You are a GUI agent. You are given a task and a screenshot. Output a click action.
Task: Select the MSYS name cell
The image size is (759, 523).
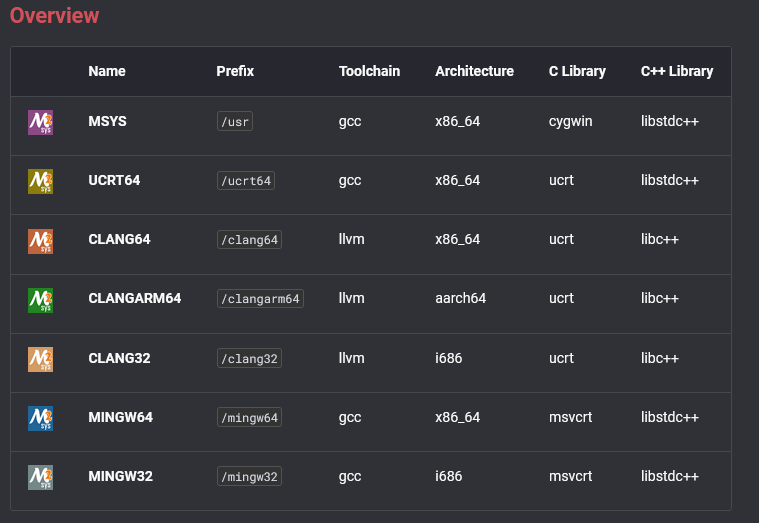(107, 121)
